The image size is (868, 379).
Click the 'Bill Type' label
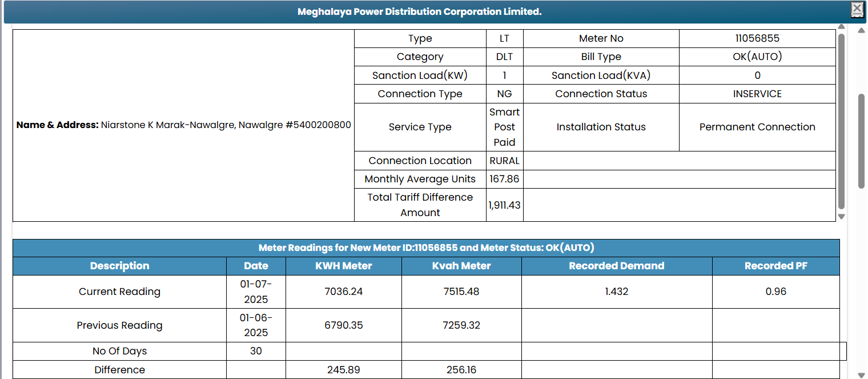[x=601, y=57]
